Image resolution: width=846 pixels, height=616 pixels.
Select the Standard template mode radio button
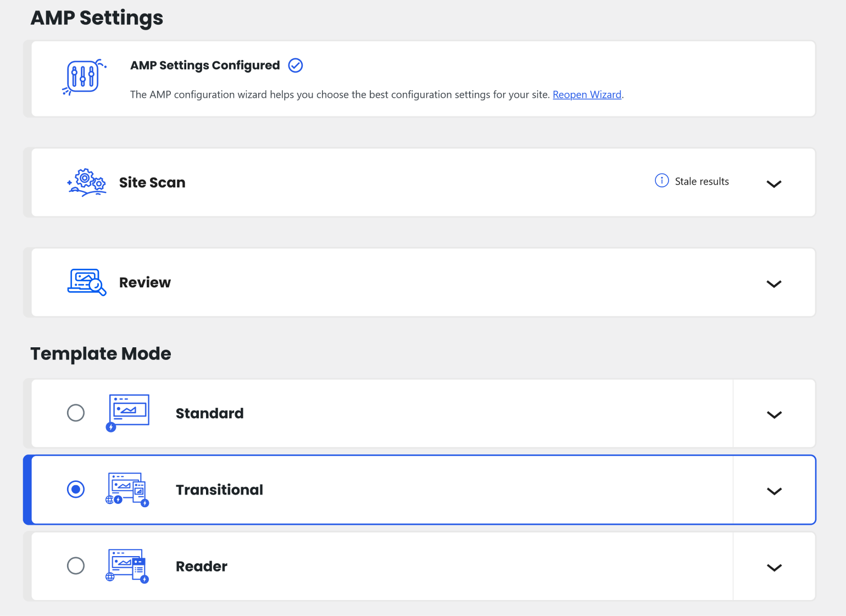point(76,413)
